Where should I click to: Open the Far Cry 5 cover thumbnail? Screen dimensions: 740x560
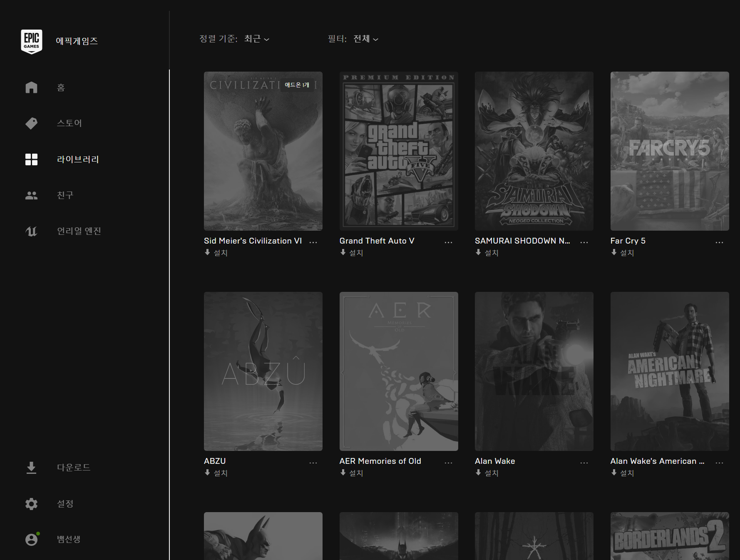(x=670, y=151)
